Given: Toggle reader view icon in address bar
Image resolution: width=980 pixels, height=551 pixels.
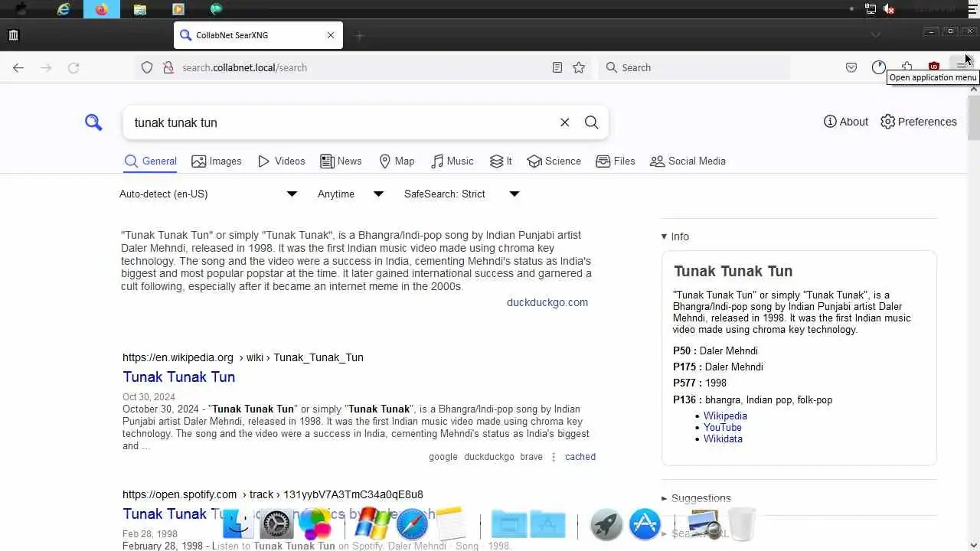Looking at the screenshot, I should [557, 67].
